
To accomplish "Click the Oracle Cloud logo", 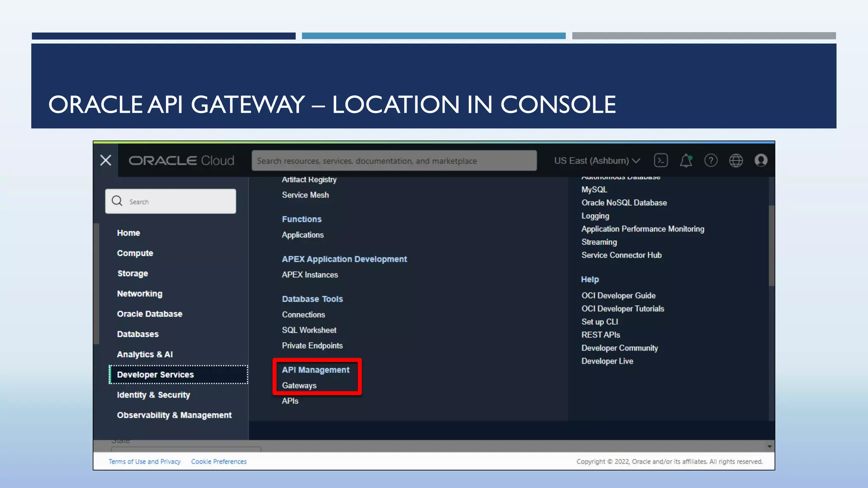I will click(181, 161).
